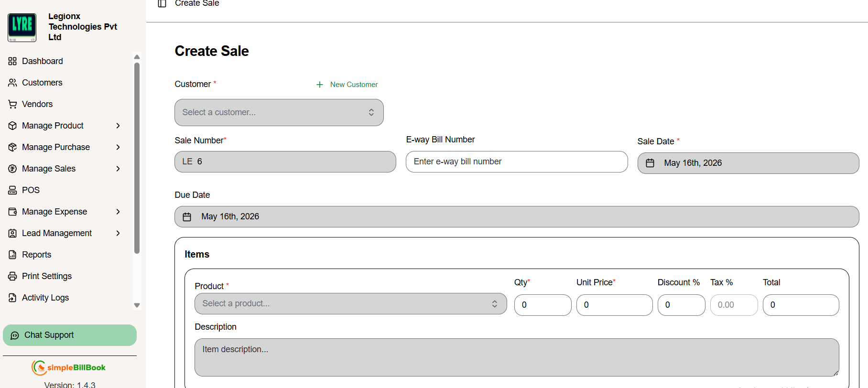Click the POS terminal icon
This screenshot has height=388, width=868.
point(12,190)
